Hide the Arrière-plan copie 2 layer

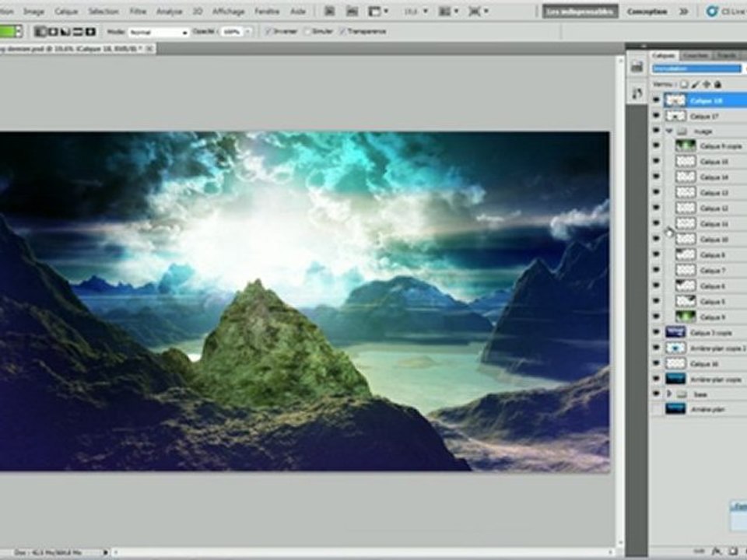[656, 348]
